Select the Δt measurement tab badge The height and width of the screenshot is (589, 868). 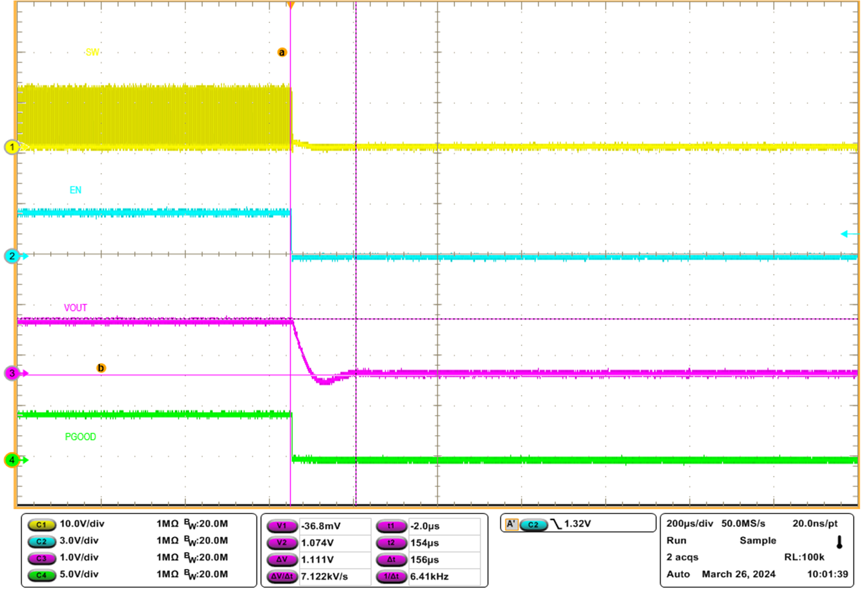coord(393,558)
